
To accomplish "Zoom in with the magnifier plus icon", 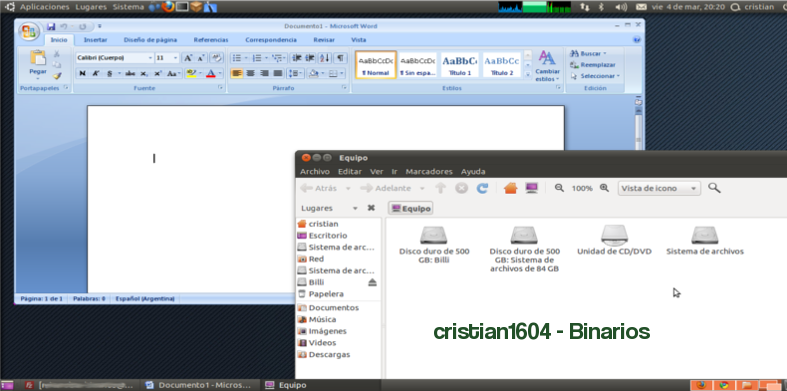I will click(604, 188).
